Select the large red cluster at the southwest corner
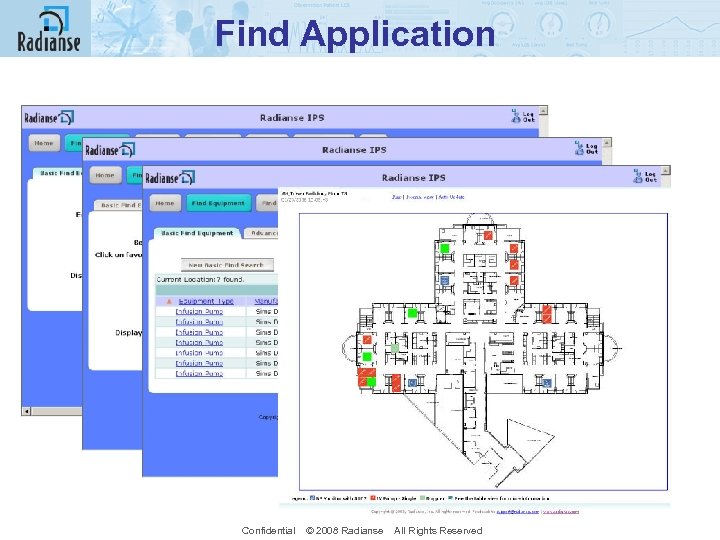 click(x=367, y=377)
